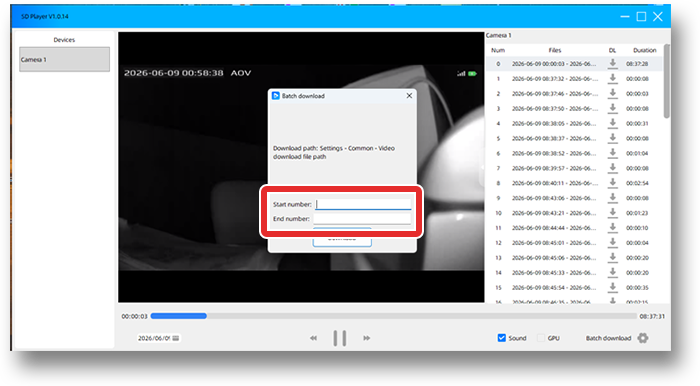Download file number 8 via its DL arrow
This screenshot has height=386, width=700.
pos(612,183)
